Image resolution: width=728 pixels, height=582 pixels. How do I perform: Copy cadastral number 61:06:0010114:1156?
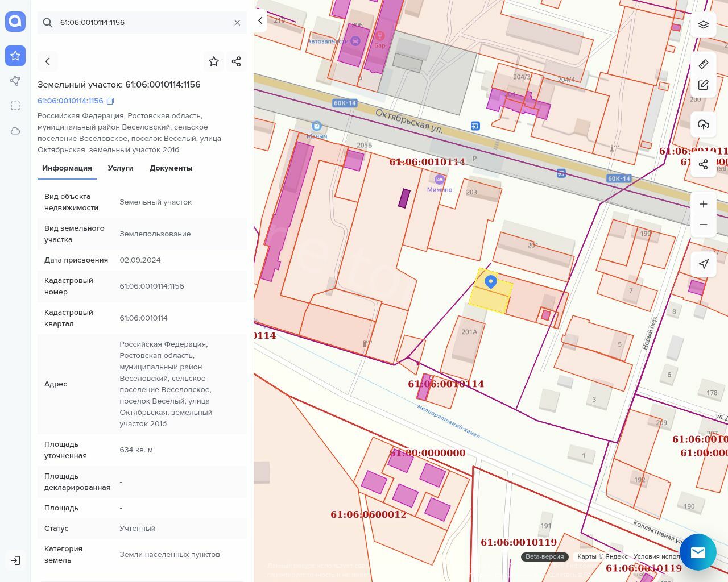pyautogui.click(x=111, y=101)
